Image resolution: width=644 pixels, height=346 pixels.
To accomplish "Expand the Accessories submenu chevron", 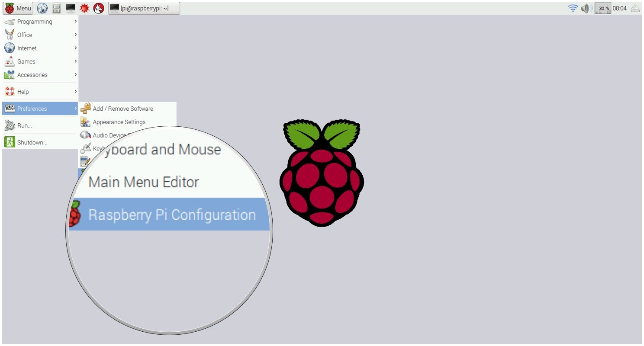I will [75, 75].
